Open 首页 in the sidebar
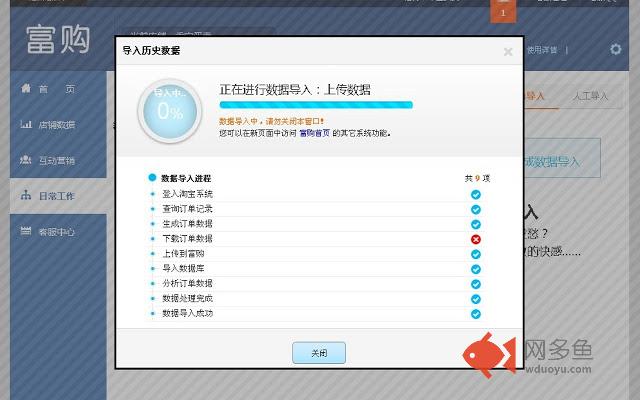The image size is (640, 400). [x=57, y=89]
